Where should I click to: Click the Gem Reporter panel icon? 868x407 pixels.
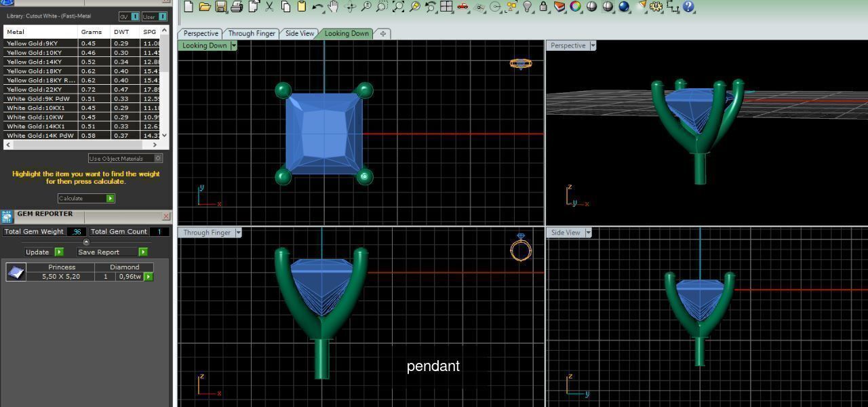[x=7, y=216]
